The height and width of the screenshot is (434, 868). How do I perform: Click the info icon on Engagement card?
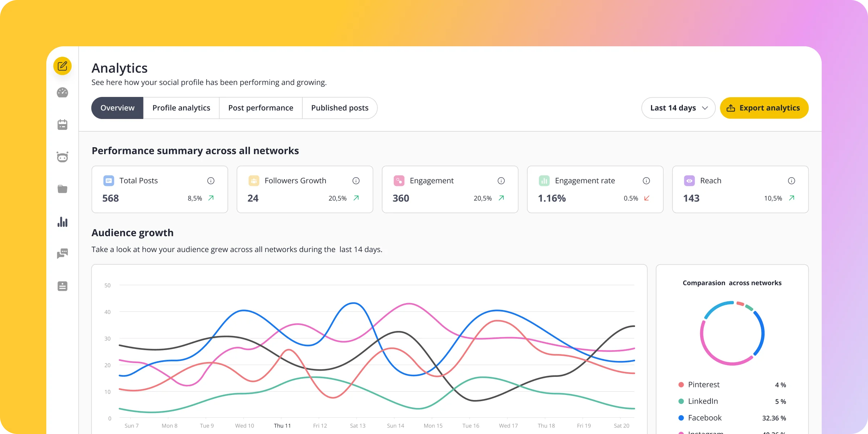(x=501, y=180)
